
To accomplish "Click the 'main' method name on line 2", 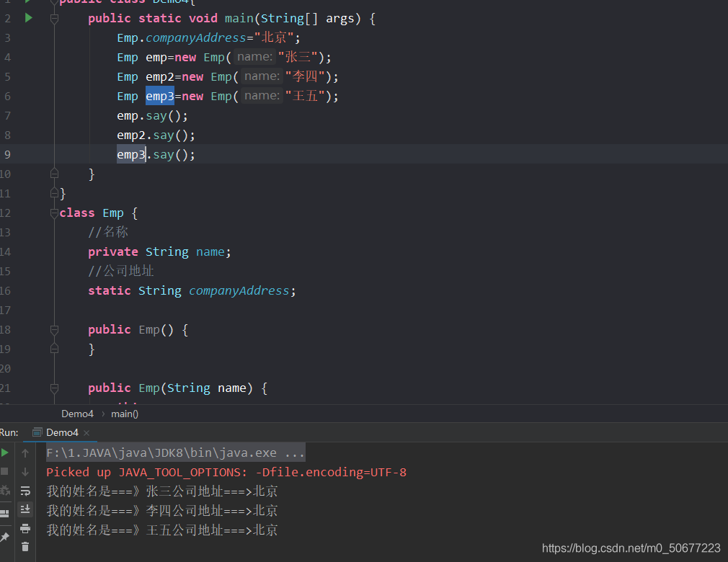I will [239, 19].
